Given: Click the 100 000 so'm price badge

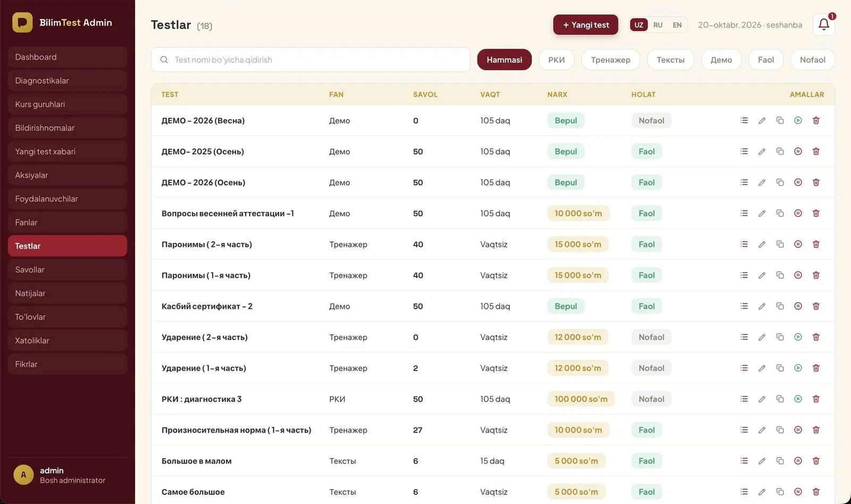Looking at the screenshot, I should point(581,399).
